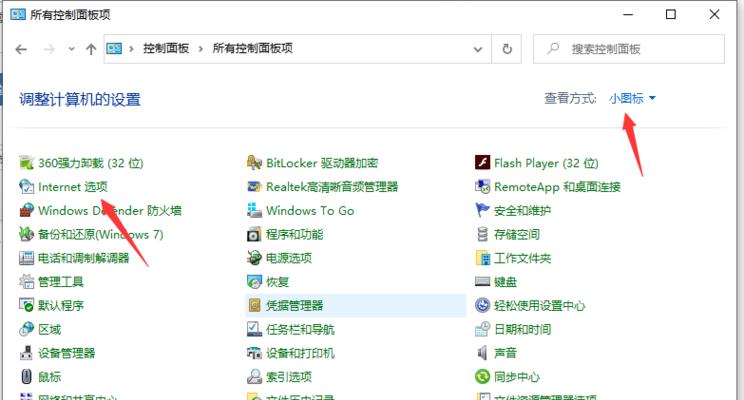Viewport: 744px width, 400px height.
Task: Open the 工作文件夹 icon
Action: click(482, 258)
